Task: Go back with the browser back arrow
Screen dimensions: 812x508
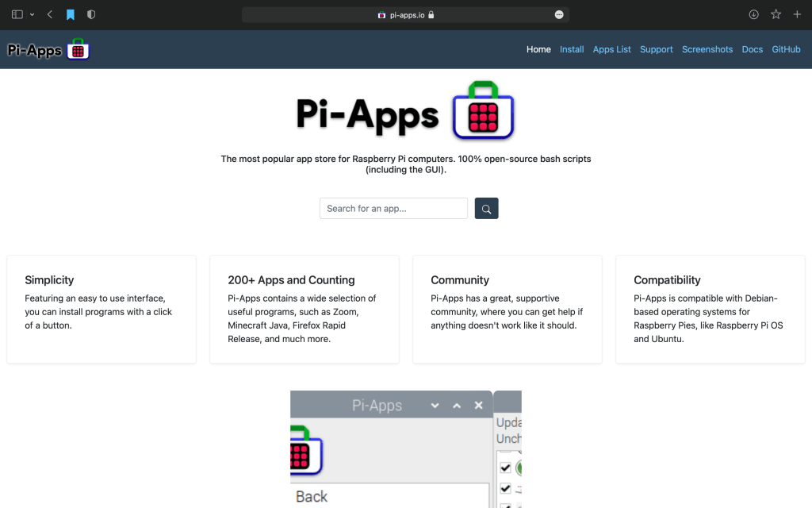Action: (x=50, y=14)
